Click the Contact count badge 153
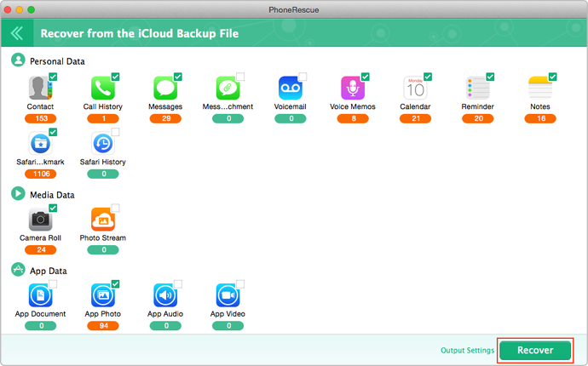 41,118
